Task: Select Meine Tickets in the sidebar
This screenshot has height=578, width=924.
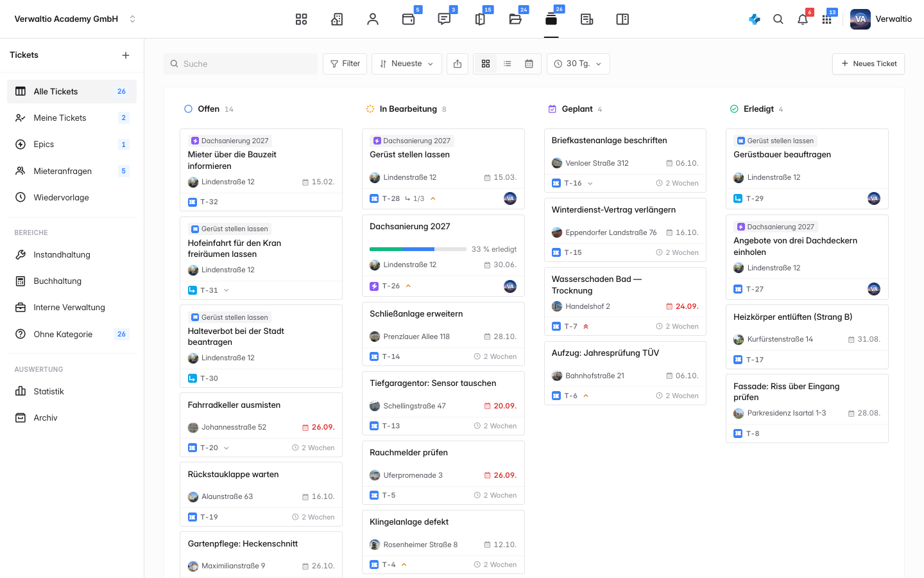Action: [72, 118]
